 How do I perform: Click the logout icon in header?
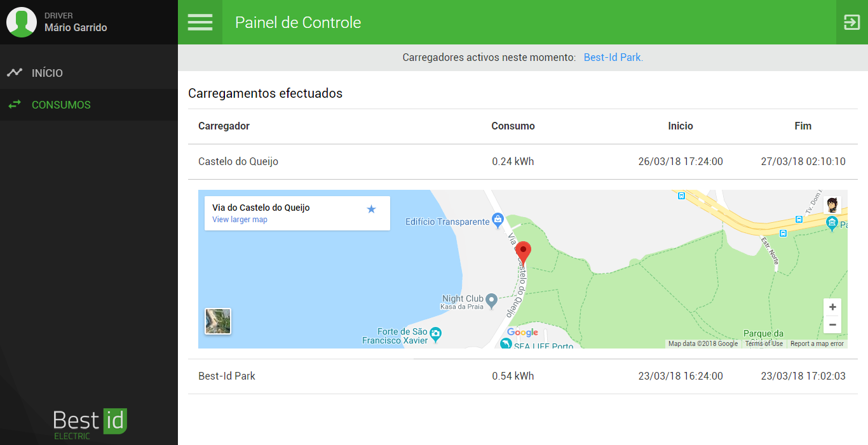coord(851,22)
